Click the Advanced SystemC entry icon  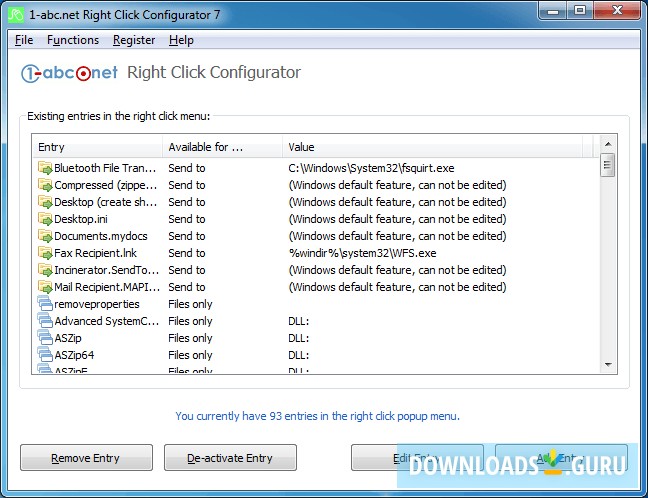45,321
